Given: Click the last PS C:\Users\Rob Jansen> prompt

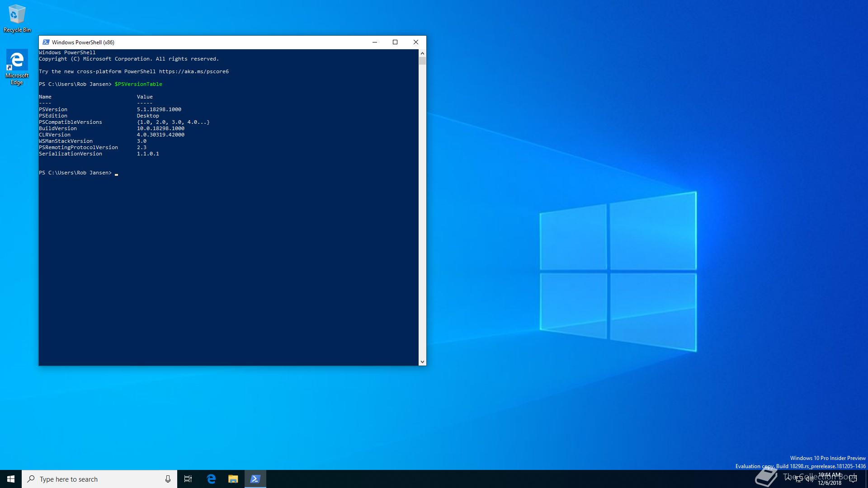Looking at the screenshot, I should coord(75,173).
